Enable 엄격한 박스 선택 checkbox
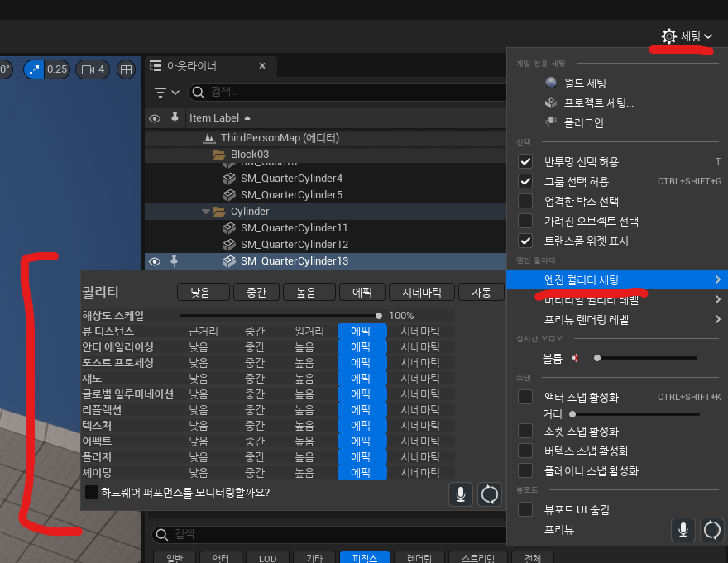This screenshot has height=563, width=728. point(525,202)
